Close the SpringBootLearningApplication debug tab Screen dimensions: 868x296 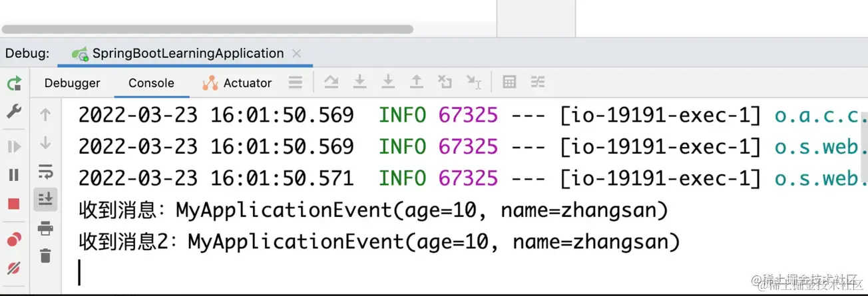pyautogui.click(x=297, y=54)
